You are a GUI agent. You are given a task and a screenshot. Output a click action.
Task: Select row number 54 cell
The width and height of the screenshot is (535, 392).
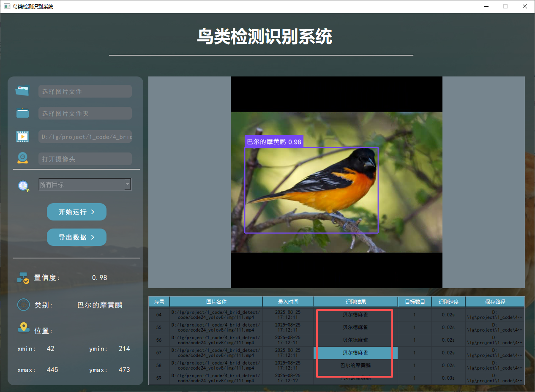[x=159, y=315]
